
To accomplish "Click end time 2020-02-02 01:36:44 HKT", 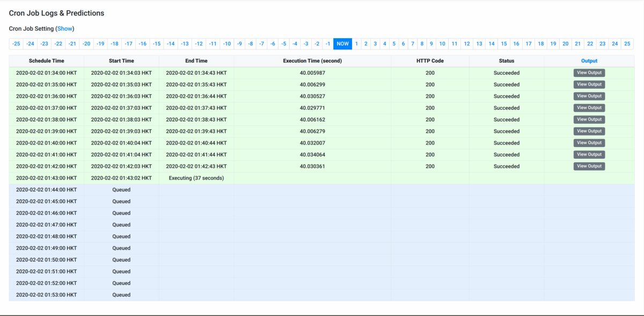I will click(196, 96).
